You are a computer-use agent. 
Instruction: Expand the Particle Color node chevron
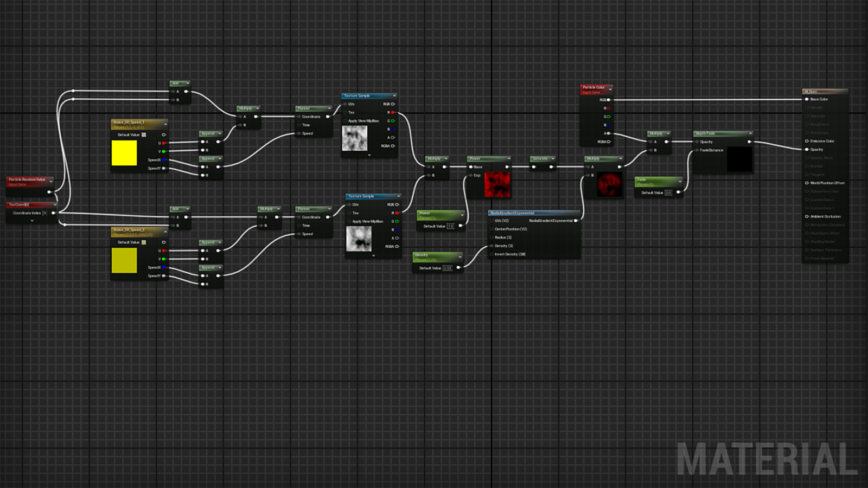[x=610, y=89]
